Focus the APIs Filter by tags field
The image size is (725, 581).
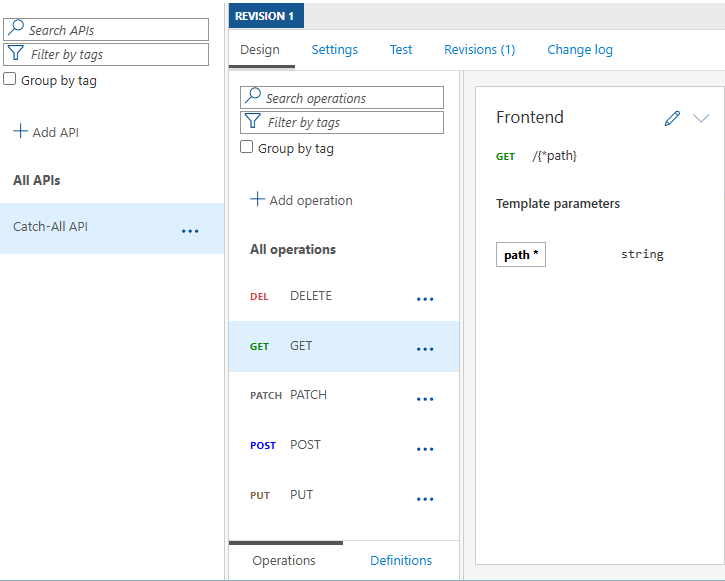tap(106, 54)
